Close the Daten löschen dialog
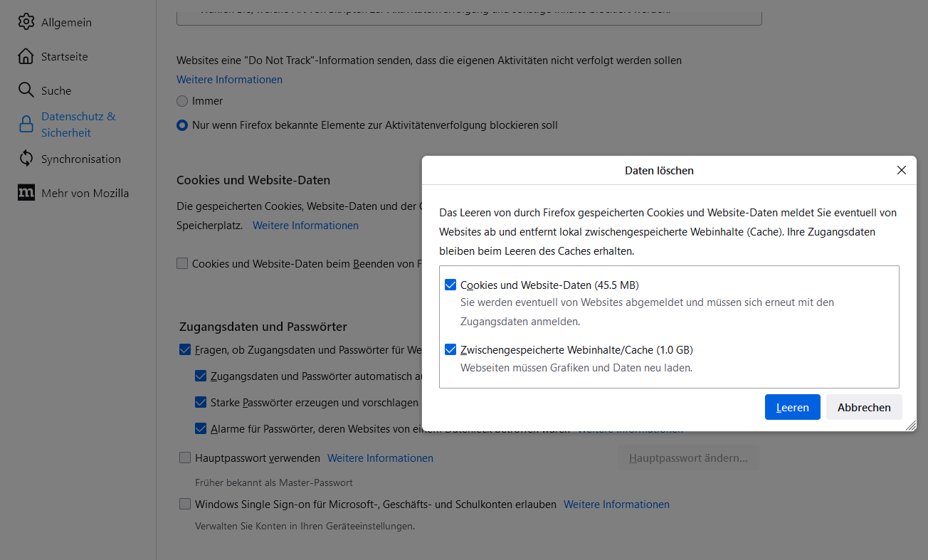Screen dimensions: 928x560 (x=901, y=170)
